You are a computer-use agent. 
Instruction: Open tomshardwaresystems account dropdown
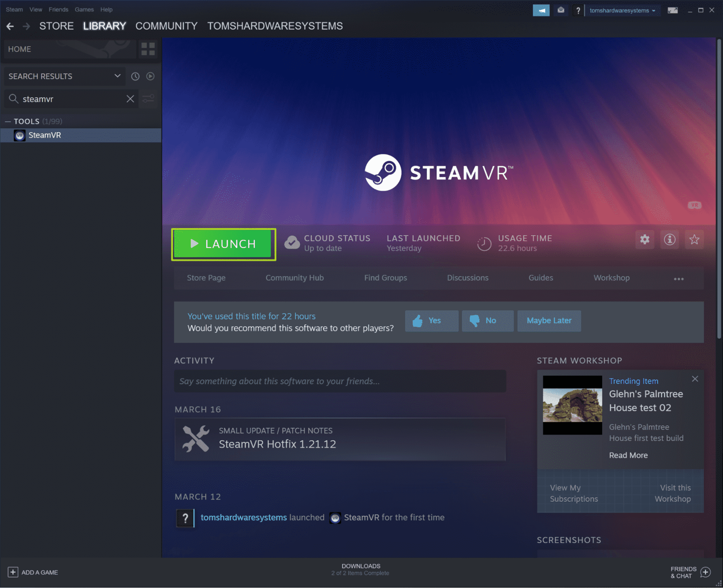coord(622,11)
